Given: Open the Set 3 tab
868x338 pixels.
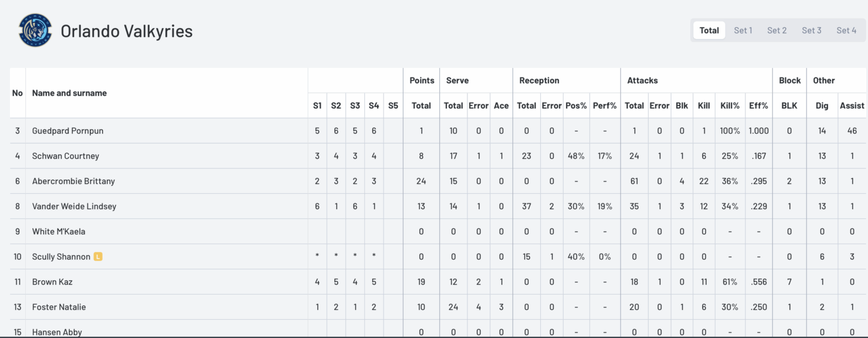Looking at the screenshot, I should [x=812, y=30].
